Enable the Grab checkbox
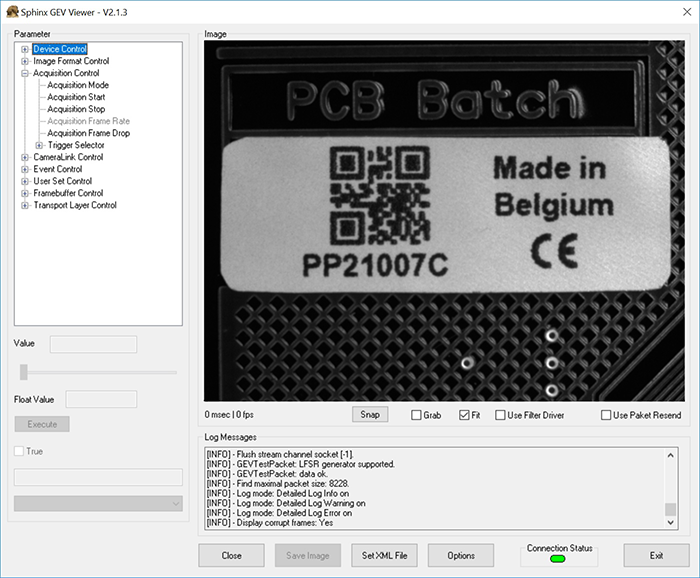 417,415
